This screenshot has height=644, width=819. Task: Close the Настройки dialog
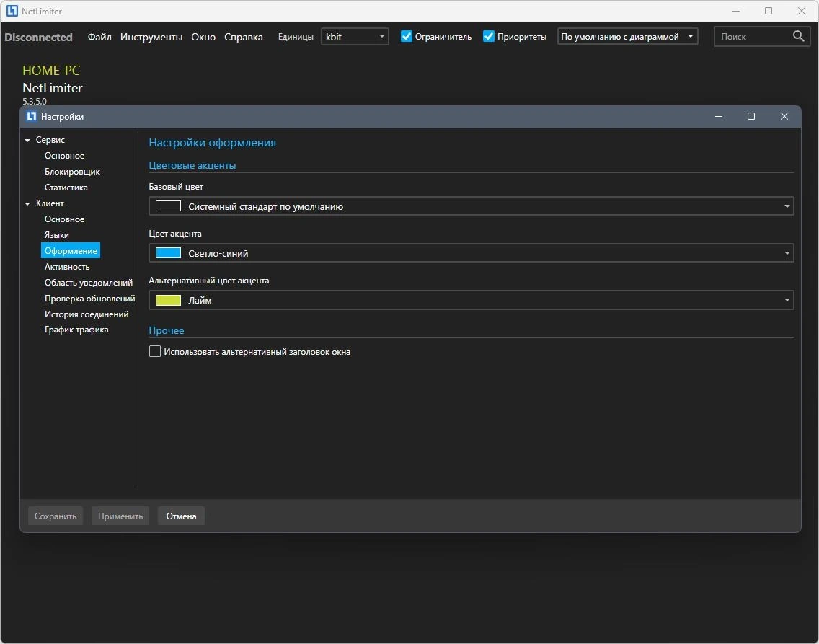[784, 117]
